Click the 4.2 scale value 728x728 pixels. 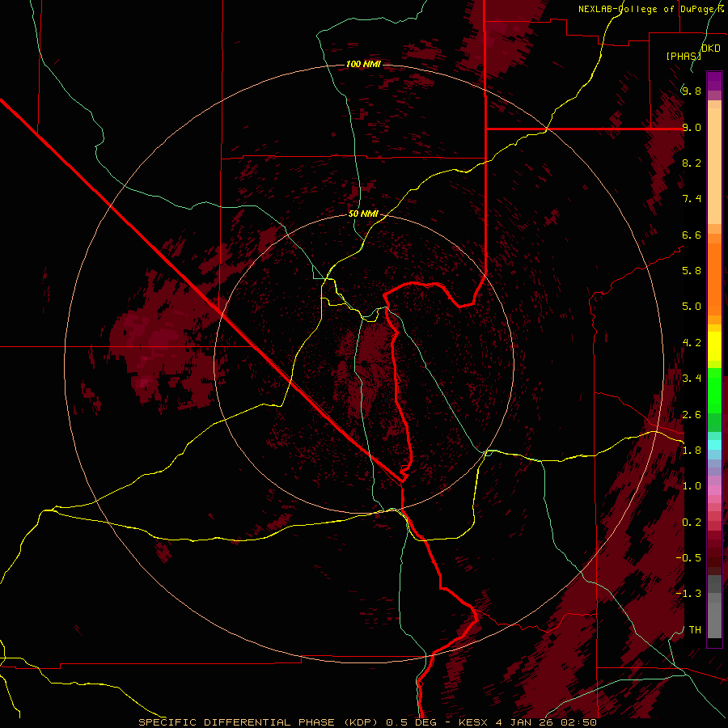[692, 343]
